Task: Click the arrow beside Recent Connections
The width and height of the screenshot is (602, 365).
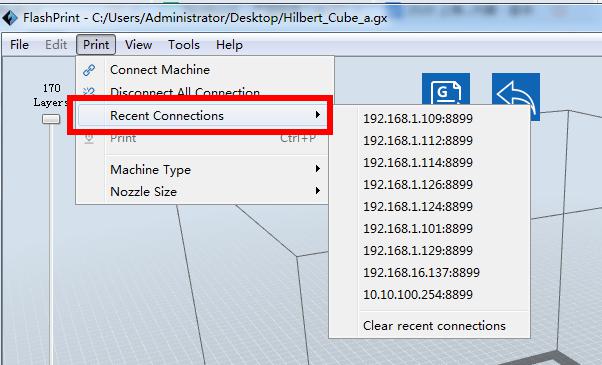Action: [318, 115]
